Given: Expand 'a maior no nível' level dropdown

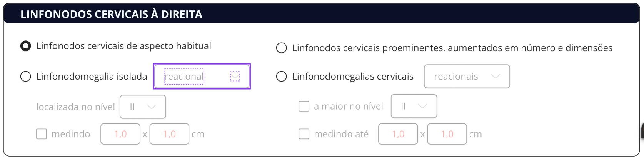Looking at the screenshot, I should point(409,106).
